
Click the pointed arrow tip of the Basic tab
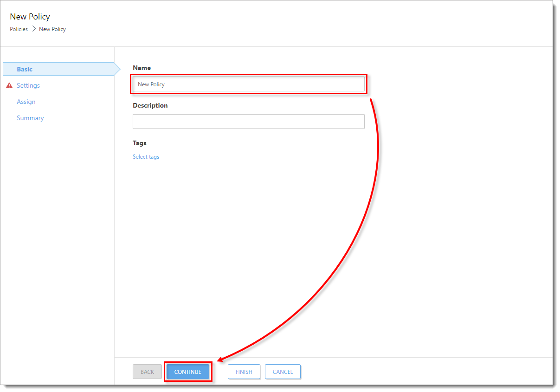(117, 69)
